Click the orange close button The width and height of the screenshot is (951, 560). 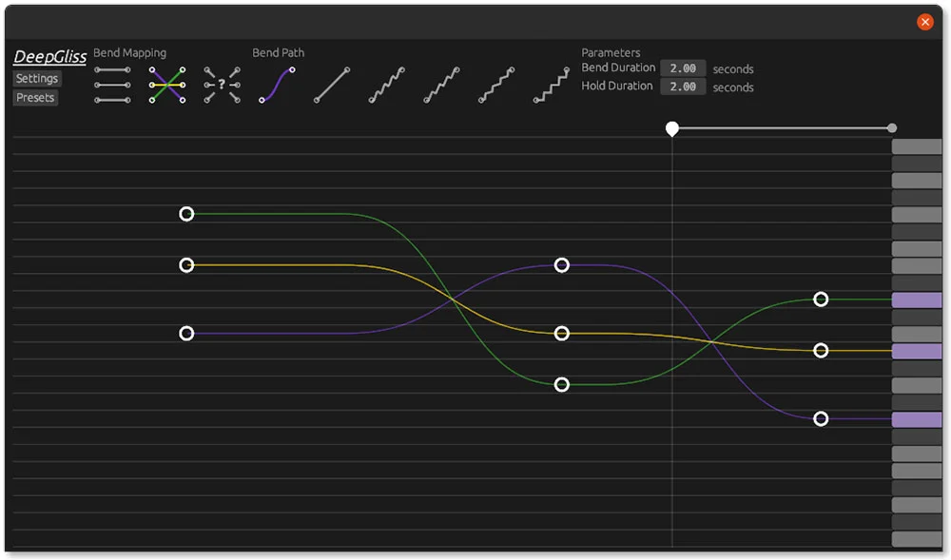tap(924, 22)
